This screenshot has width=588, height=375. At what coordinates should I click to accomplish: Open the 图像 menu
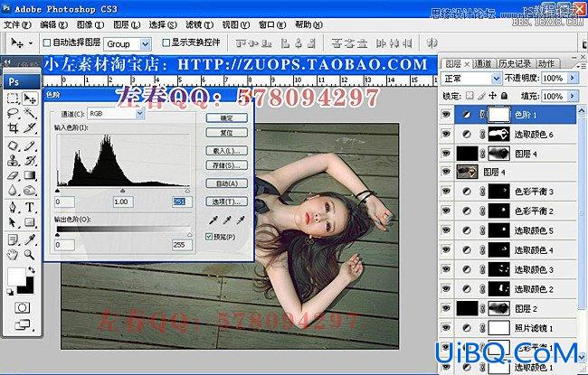tap(90, 25)
